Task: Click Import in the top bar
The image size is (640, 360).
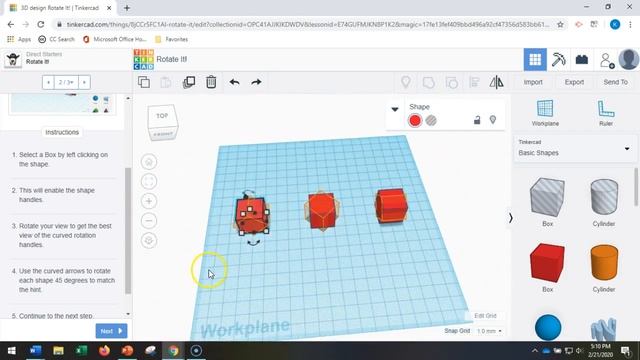Action: (x=533, y=82)
